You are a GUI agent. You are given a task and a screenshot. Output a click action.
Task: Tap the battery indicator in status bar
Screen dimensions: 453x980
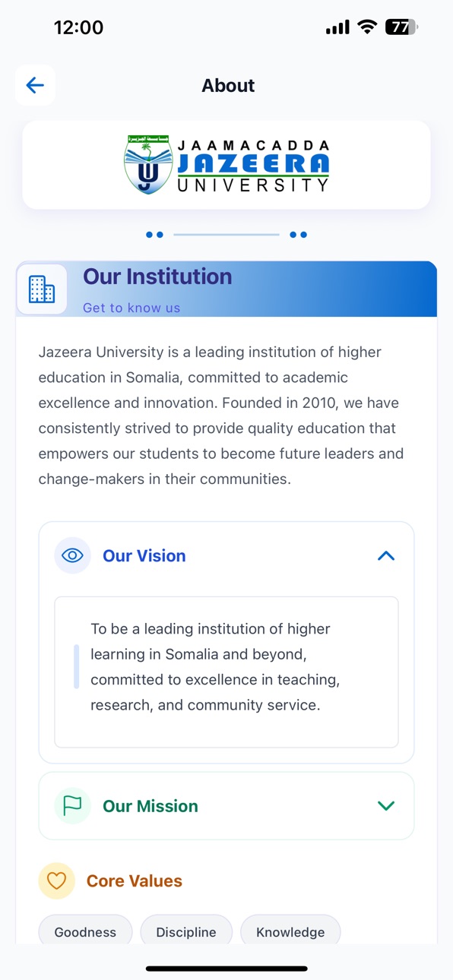click(x=401, y=27)
